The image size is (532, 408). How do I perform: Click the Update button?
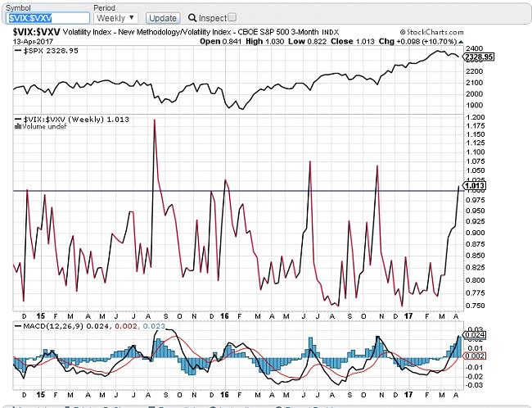(x=163, y=18)
